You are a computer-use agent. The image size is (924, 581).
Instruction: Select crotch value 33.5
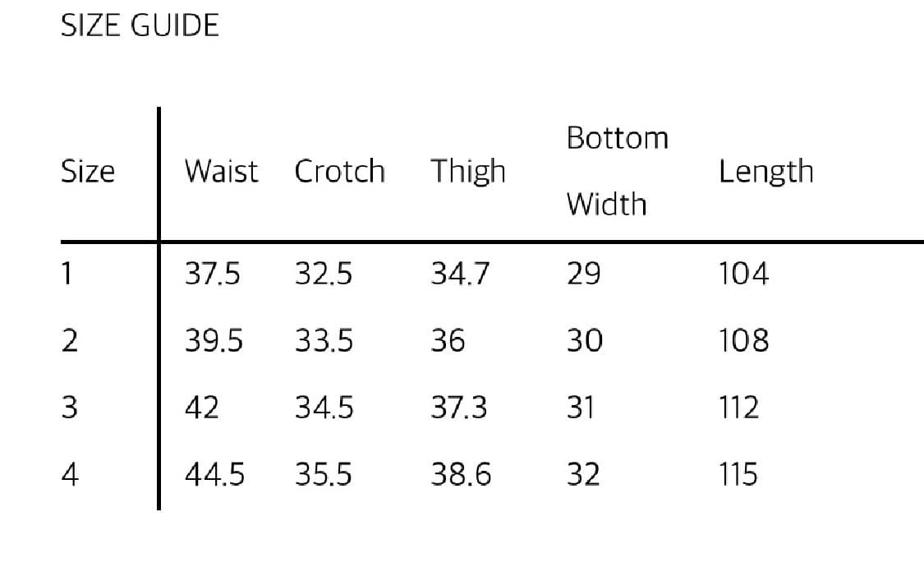coord(324,340)
